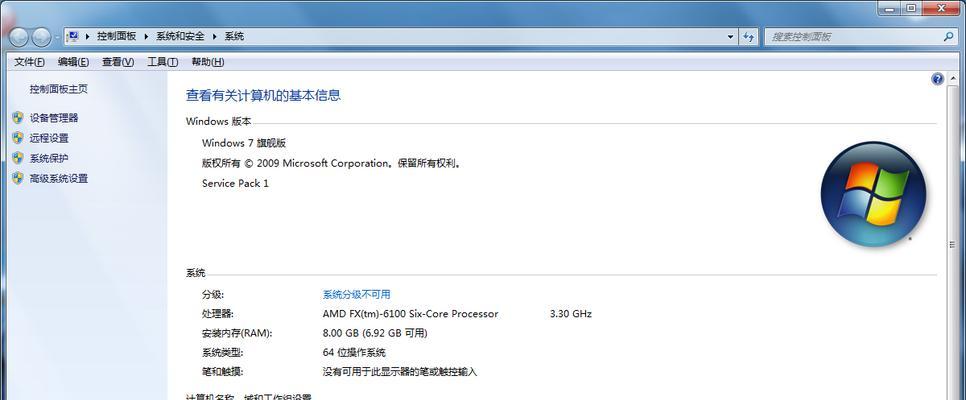Open the 文件(F) menu
Viewport: 966px width, 400px height.
tap(29, 62)
